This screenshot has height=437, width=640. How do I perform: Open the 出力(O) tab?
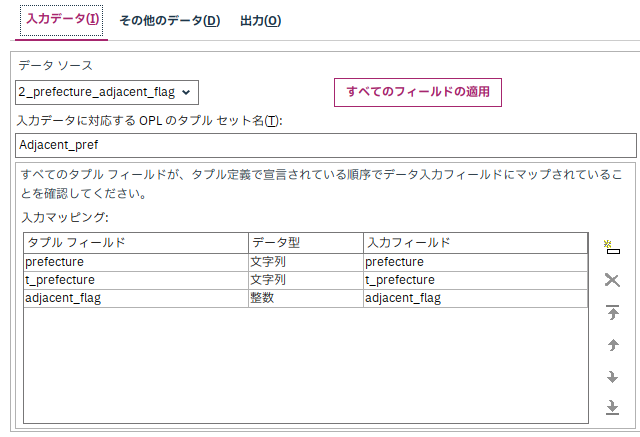(x=260, y=20)
